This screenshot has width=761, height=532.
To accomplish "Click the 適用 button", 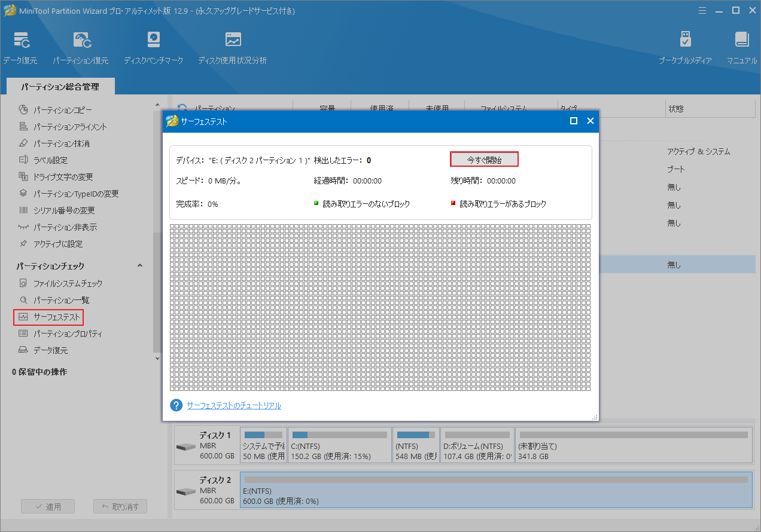I will coord(47,506).
